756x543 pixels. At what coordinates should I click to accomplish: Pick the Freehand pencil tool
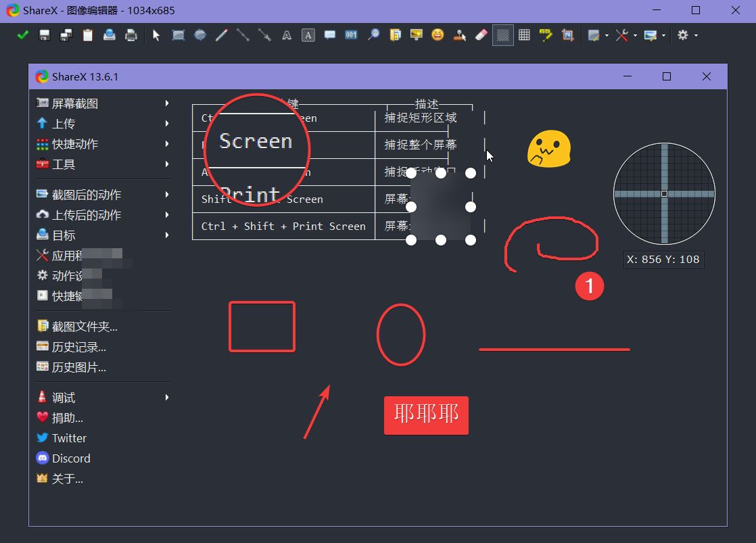[222, 35]
